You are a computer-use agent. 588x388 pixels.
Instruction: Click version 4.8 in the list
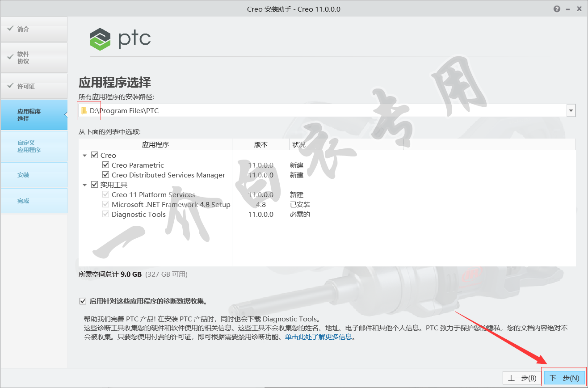pos(261,205)
